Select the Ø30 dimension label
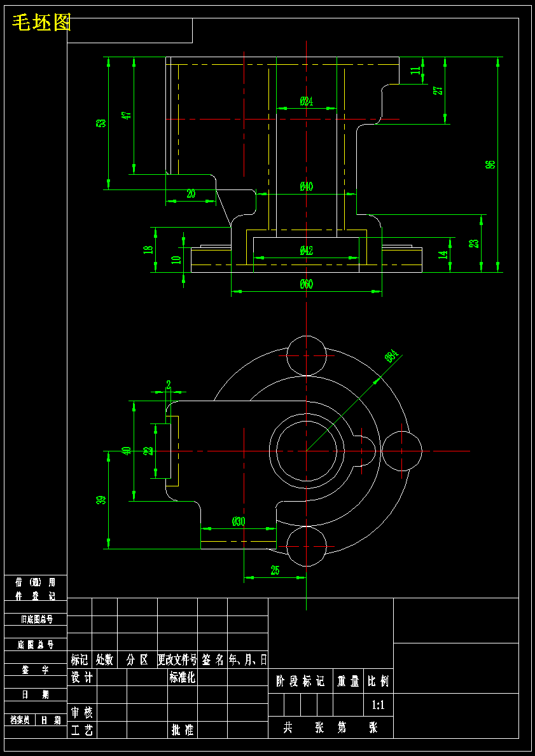535x756 pixels. coord(239,521)
